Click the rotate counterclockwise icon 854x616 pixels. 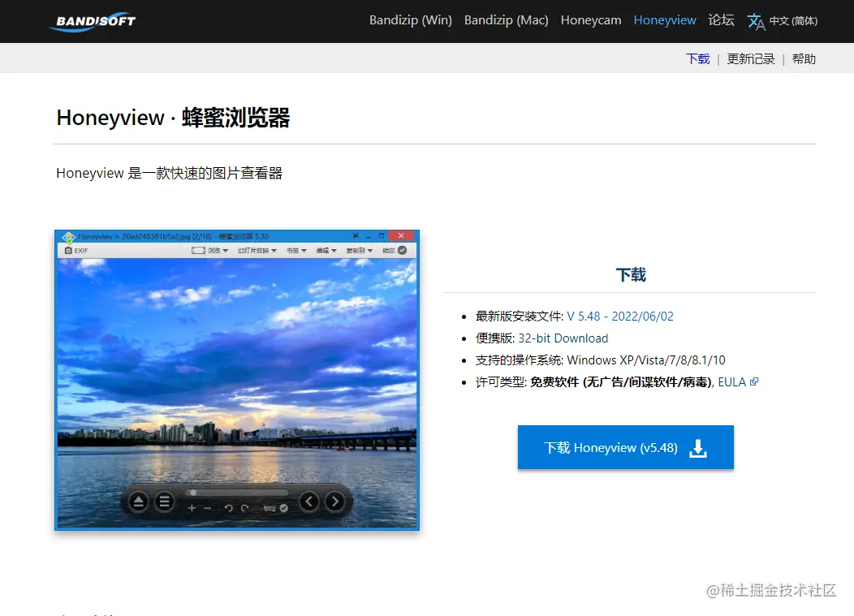229,508
